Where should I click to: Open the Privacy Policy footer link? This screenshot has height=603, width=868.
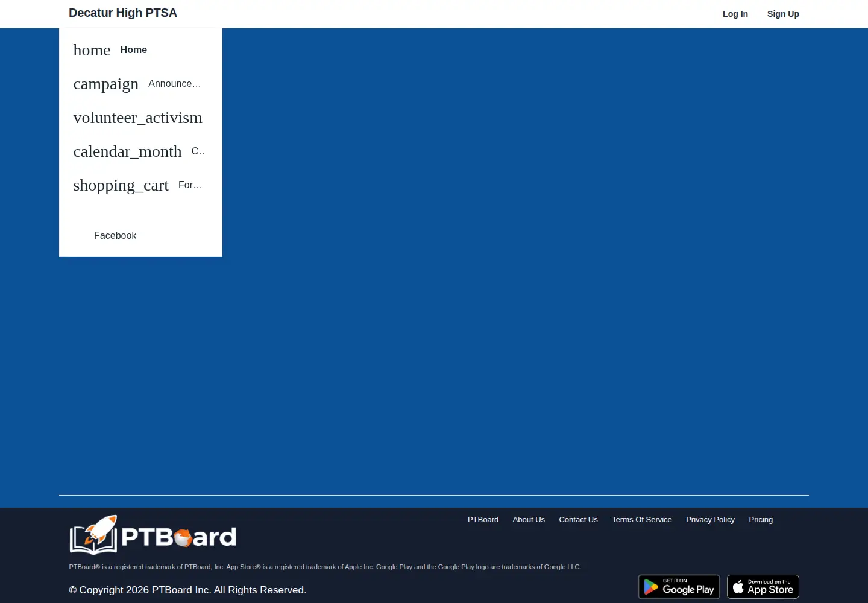(x=711, y=520)
